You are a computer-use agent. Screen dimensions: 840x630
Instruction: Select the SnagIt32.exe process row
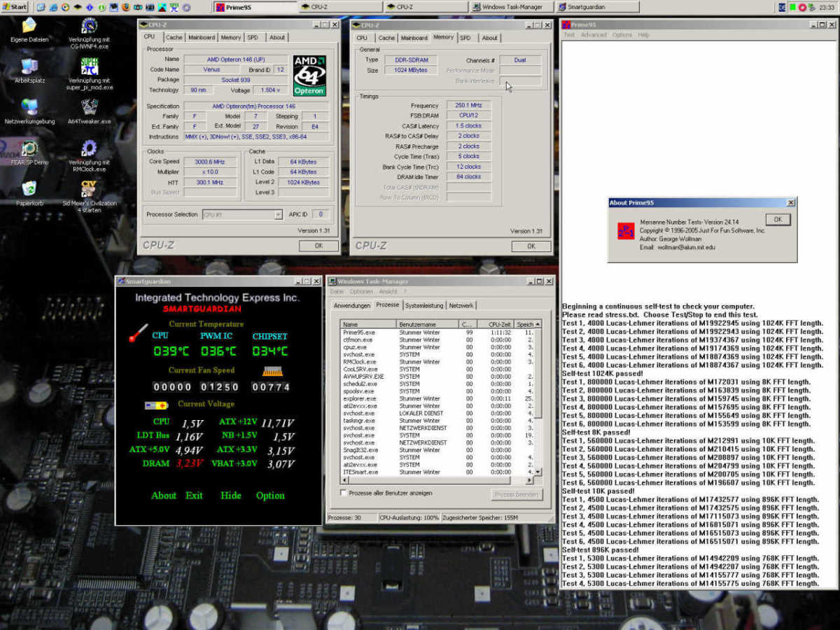(x=437, y=450)
